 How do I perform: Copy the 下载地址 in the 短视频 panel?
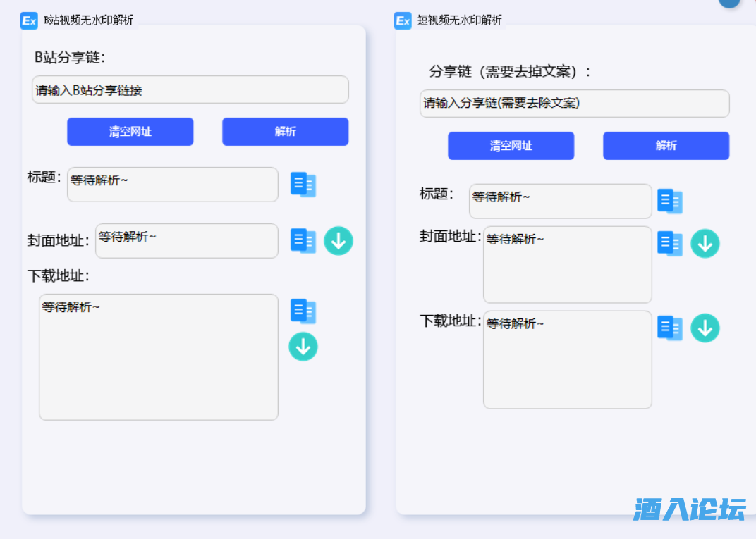pyautogui.click(x=670, y=327)
